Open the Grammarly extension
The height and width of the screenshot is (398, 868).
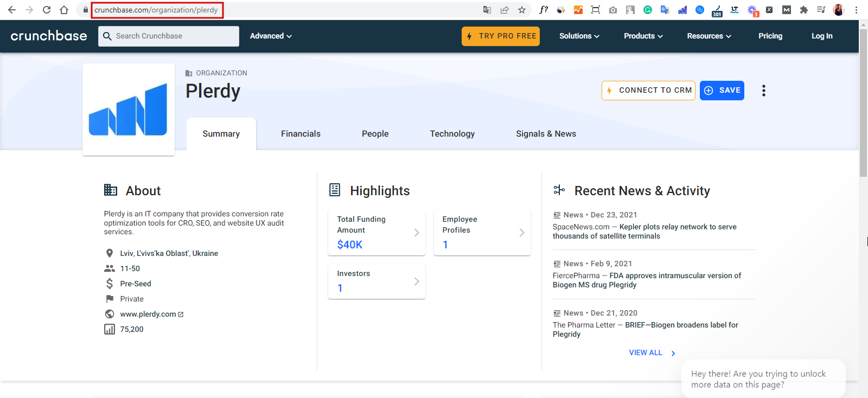(648, 10)
